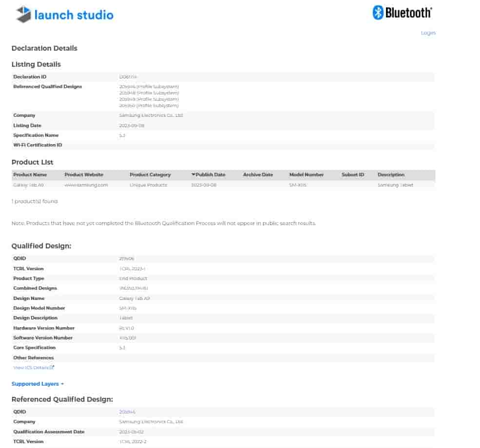Click the Description column header
480x448 pixels.
pyautogui.click(x=391, y=175)
